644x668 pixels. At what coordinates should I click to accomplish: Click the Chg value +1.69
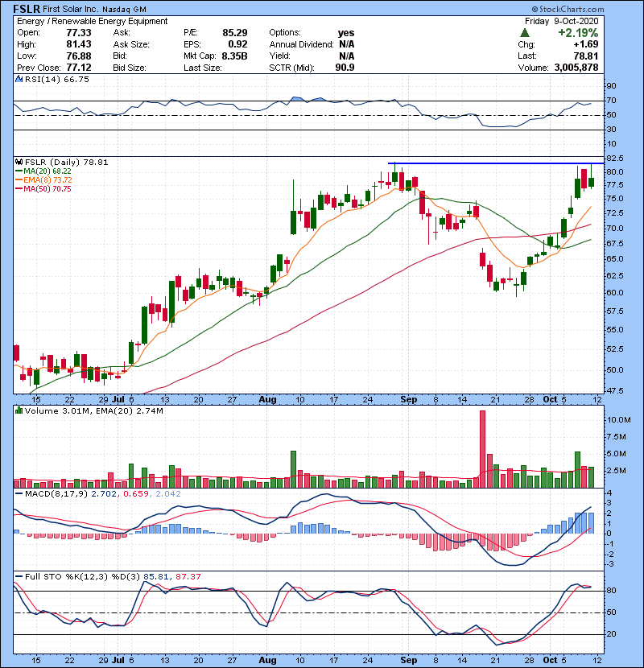coord(585,44)
